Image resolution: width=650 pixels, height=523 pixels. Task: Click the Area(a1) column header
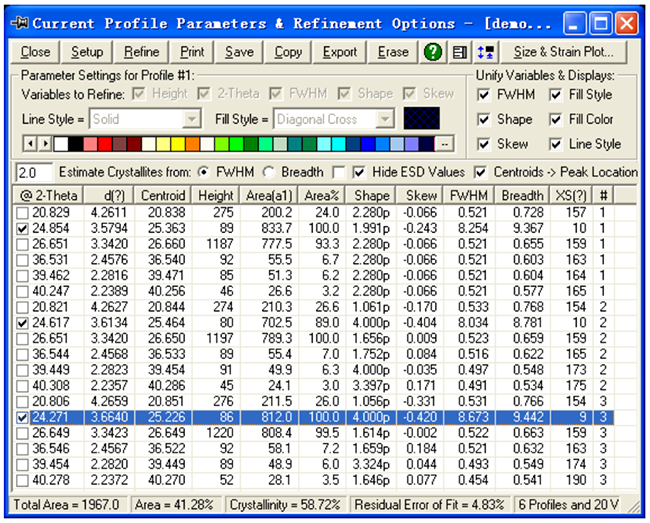269,195
